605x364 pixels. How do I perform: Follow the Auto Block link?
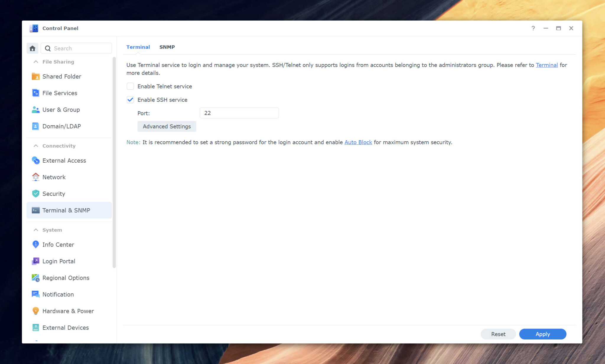pos(358,142)
